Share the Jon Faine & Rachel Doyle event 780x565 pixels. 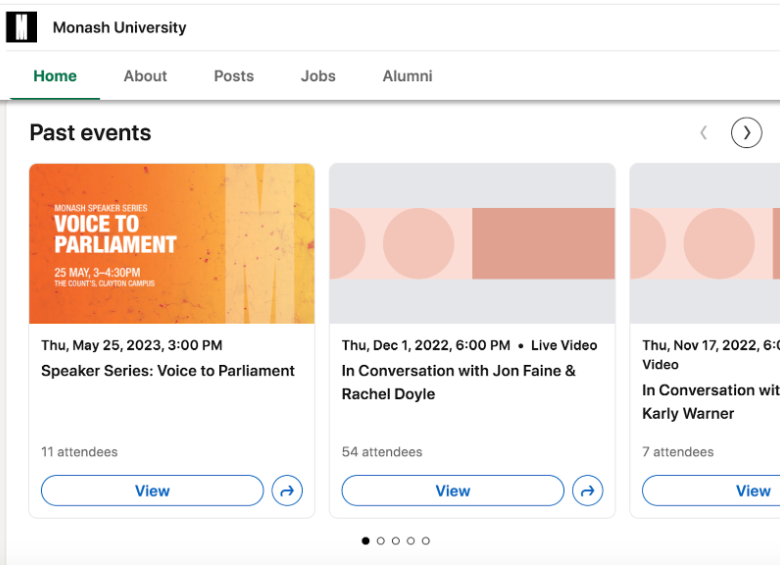[x=587, y=491]
